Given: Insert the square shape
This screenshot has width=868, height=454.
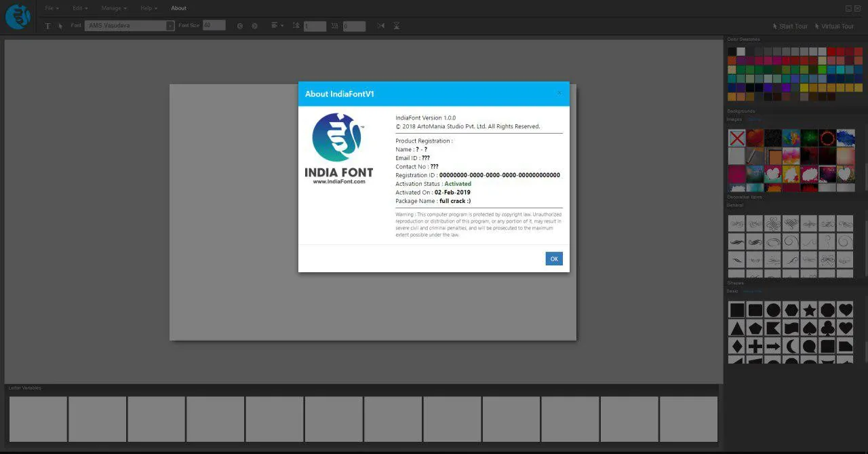Looking at the screenshot, I should pos(737,310).
